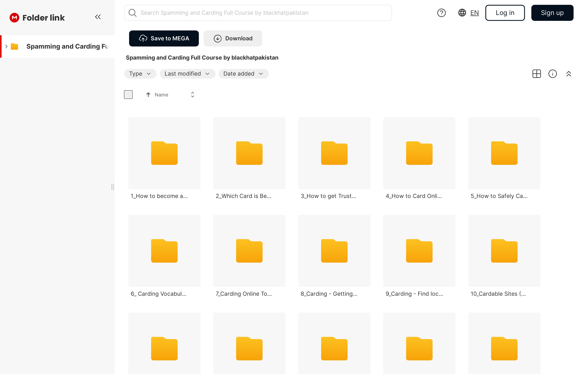Focus the folder search field
The width and height of the screenshot is (588, 374).
258,13
